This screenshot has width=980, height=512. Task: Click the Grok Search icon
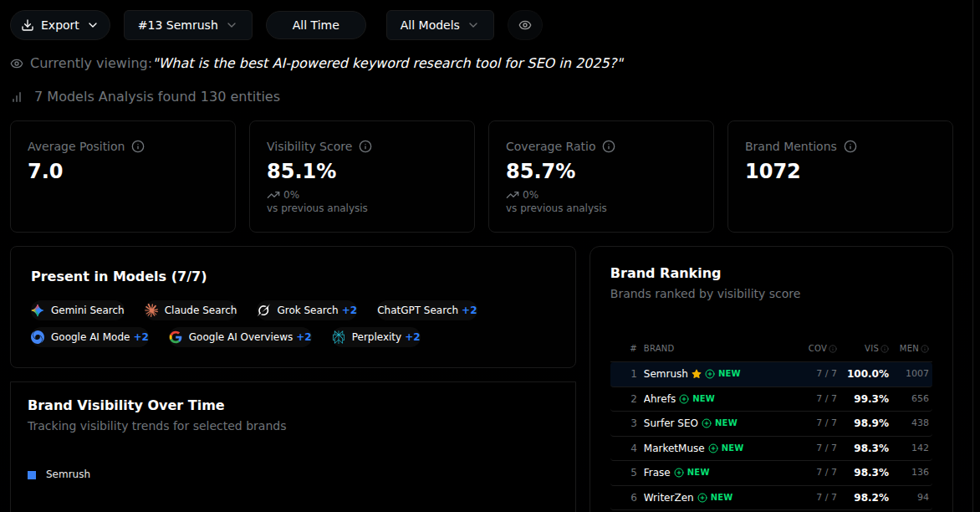tap(263, 310)
